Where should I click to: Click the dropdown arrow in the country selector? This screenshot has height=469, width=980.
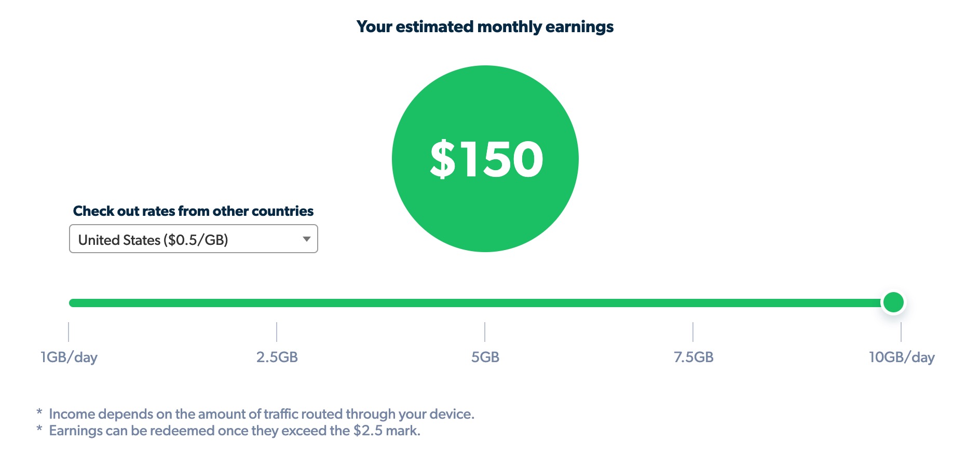click(x=307, y=239)
